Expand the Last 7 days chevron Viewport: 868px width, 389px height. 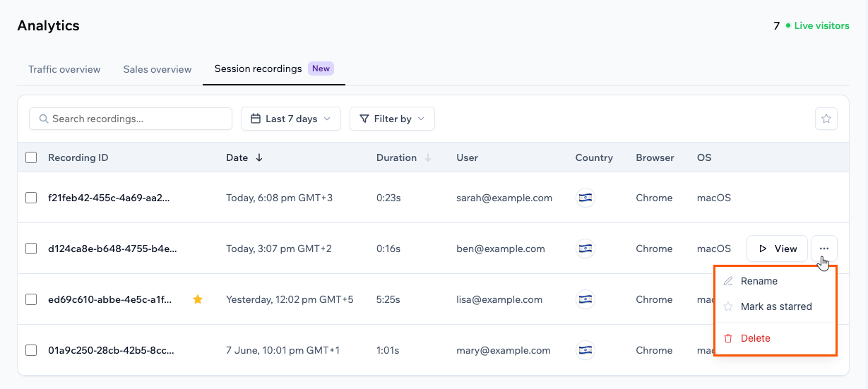tap(327, 119)
